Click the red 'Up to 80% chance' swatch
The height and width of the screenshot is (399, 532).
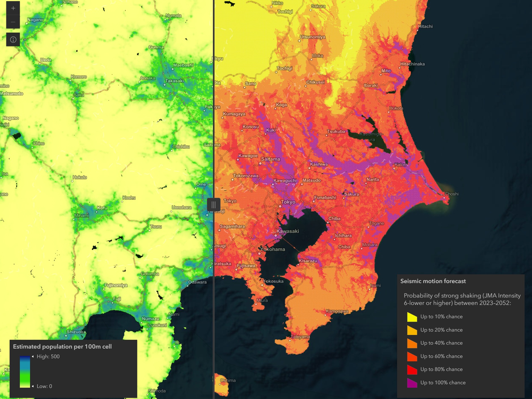click(412, 370)
